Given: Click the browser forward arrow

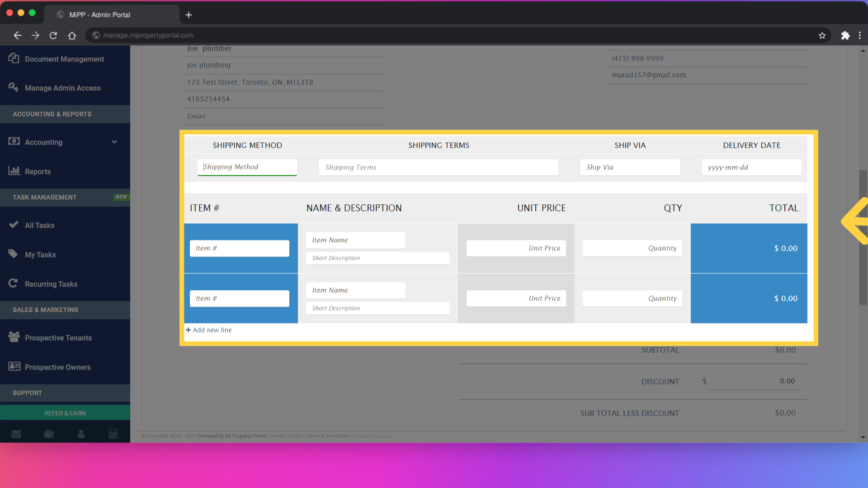Looking at the screenshot, I should point(35,35).
